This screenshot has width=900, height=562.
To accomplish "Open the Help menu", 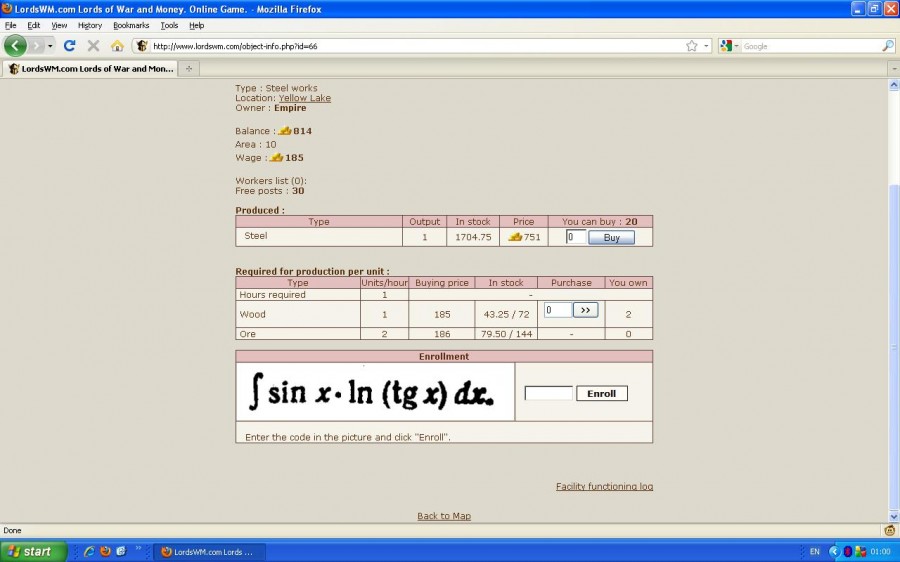I will click(197, 25).
